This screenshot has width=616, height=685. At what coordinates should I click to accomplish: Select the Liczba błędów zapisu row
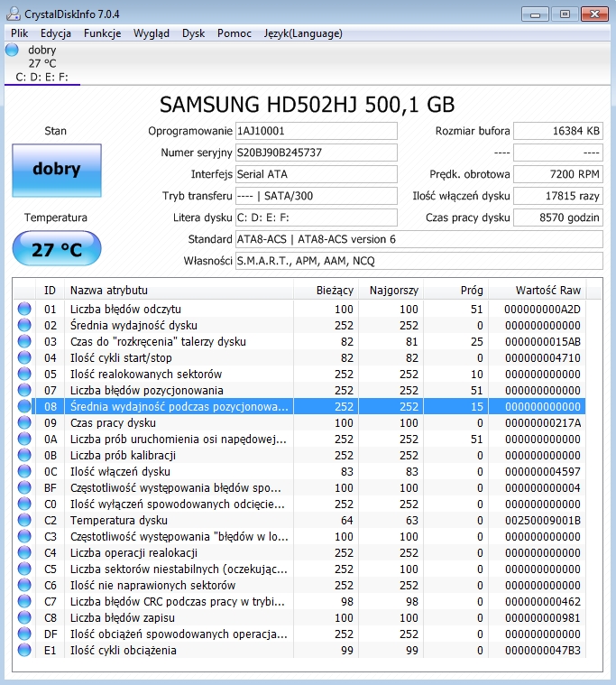tap(299, 617)
